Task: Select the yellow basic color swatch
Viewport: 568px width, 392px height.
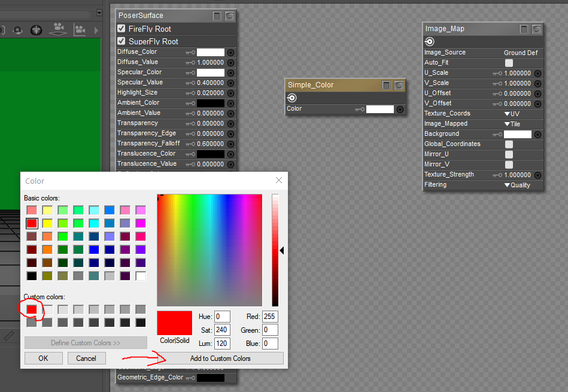Action: 47,223
